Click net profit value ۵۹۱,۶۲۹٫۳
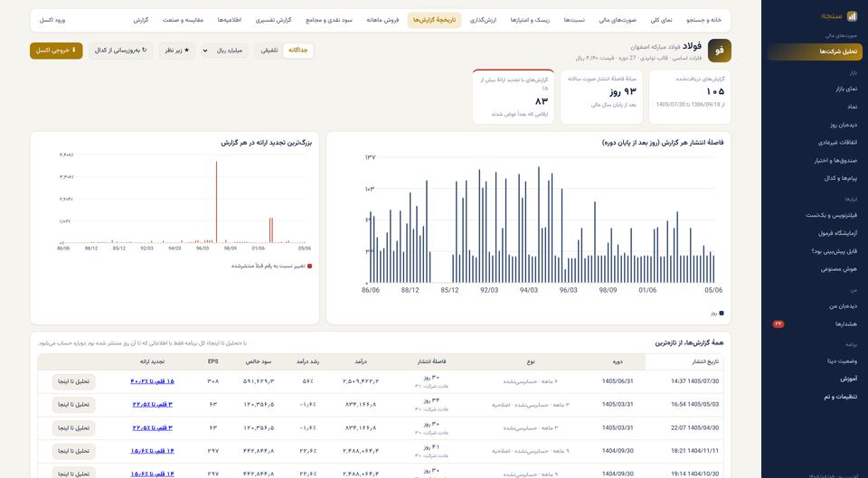868x478 pixels. pos(258,381)
